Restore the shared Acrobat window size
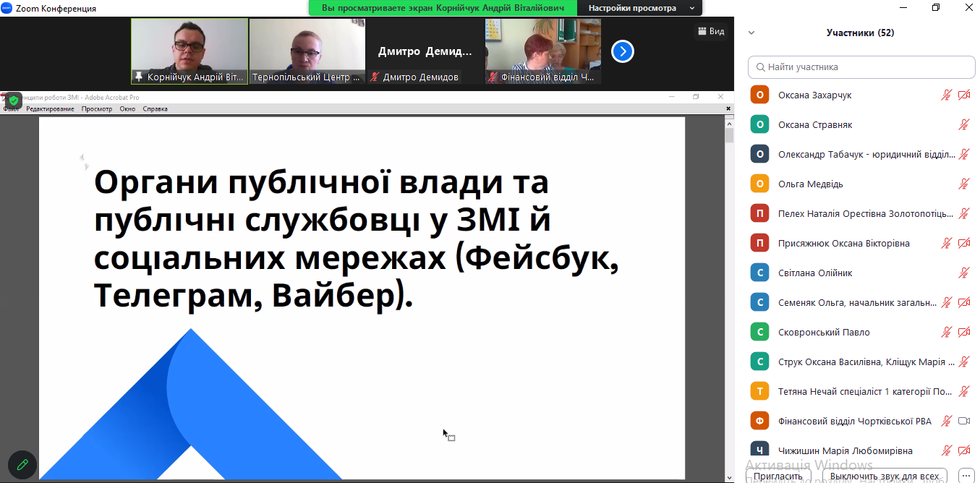The height and width of the screenshot is (483, 980). tap(696, 97)
